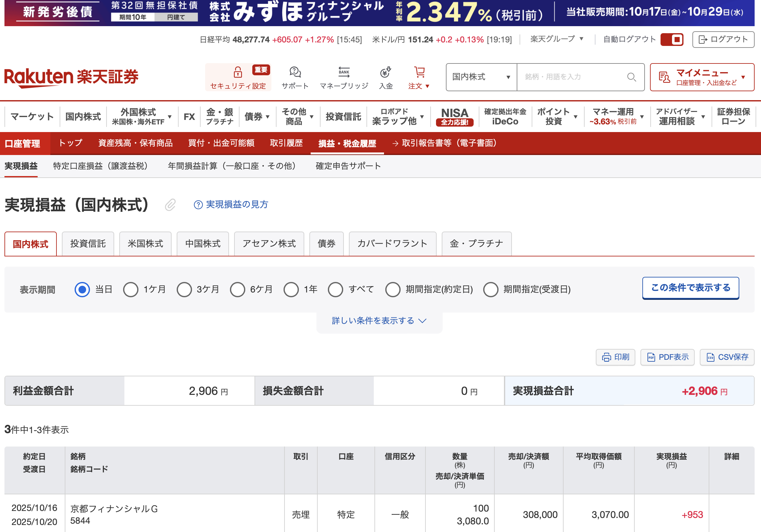Expand the マイメニュー dropdown
761x532 pixels.
pyautogui.click(x=702, y=77)
